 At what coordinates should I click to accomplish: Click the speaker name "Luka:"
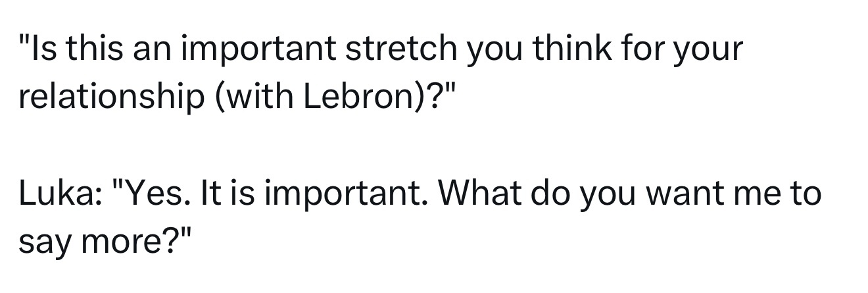[57, 194]
